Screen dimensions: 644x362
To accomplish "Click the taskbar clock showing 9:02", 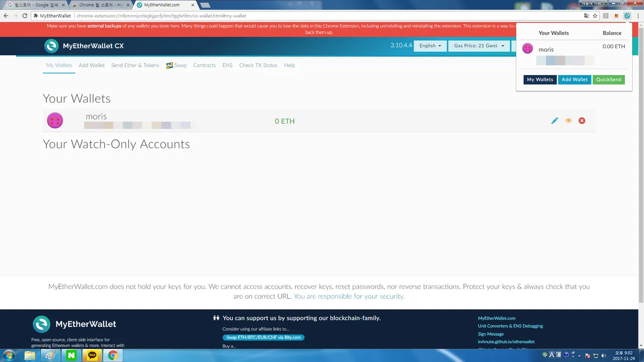I will pyautogui.click(x=624, y=355).
